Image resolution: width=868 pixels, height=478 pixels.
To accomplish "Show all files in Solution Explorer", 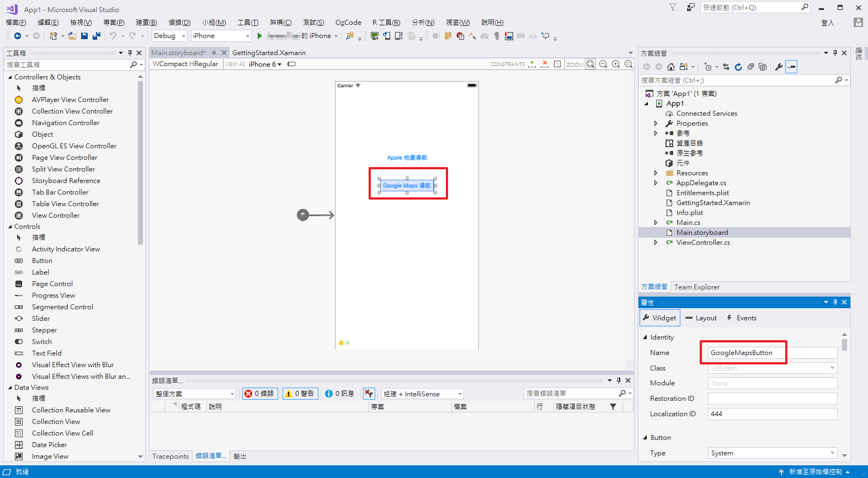I will point(763,67).
